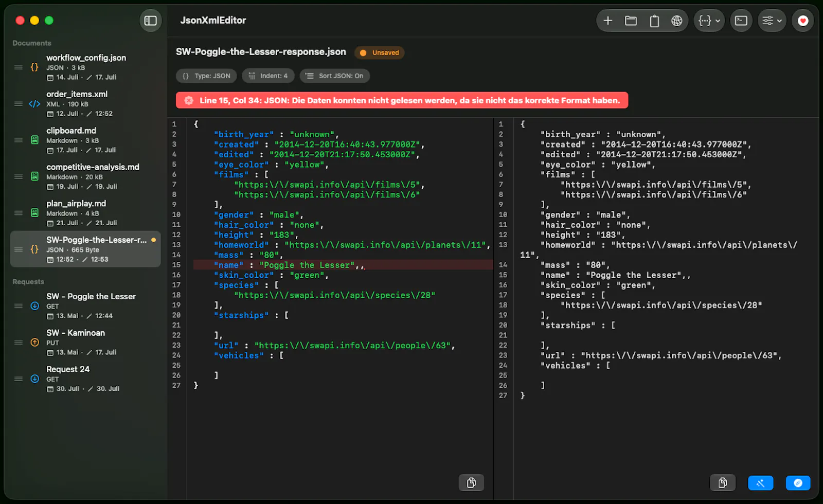Open clipboard.md document
This screenshot has width=823, height=504.
pyautogui.click(x=85, y=140)
